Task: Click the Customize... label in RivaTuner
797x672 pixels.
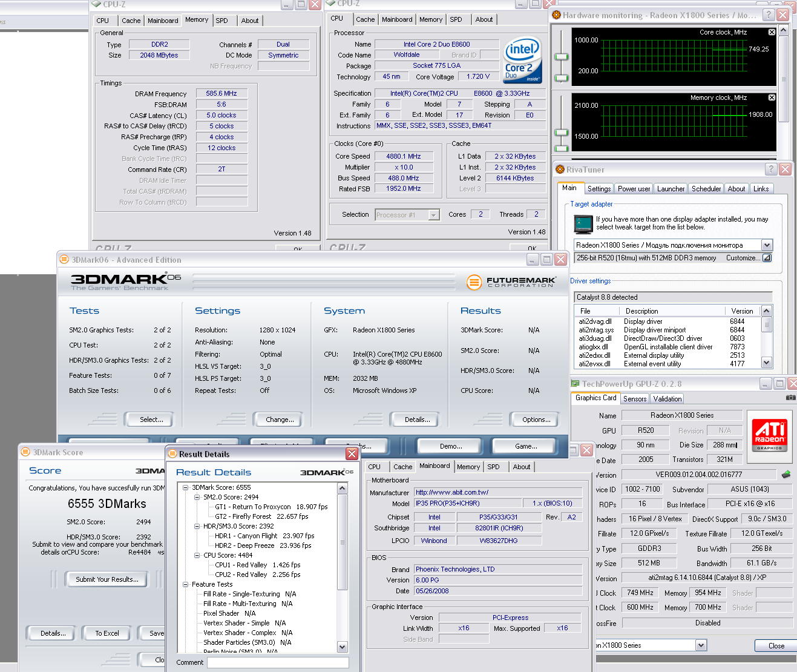Action: pyautogui.click(x=743, y=258)
